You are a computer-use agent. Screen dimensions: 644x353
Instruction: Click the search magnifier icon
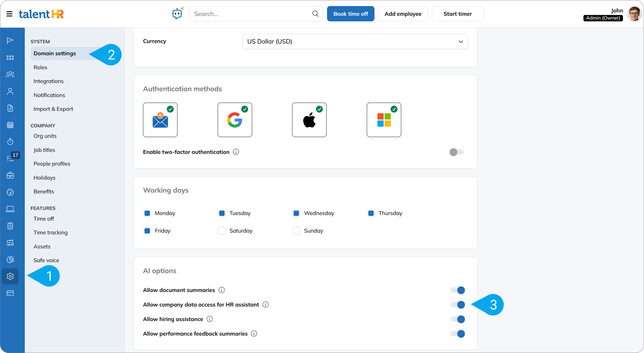pyautogui.click(x=315, y=14)
